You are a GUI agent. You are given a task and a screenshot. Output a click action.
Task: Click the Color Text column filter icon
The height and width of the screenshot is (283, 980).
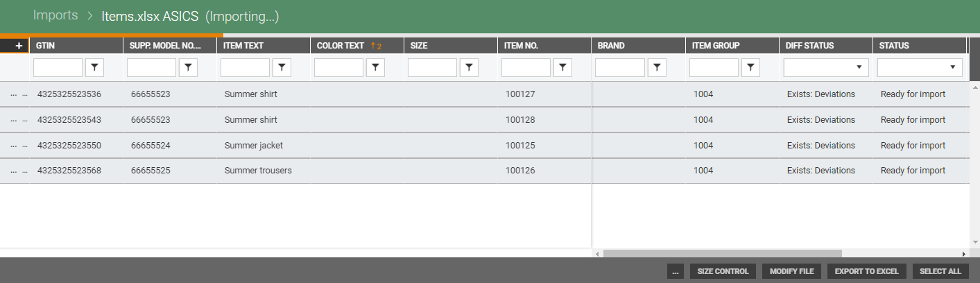click(x=375, y=67)
